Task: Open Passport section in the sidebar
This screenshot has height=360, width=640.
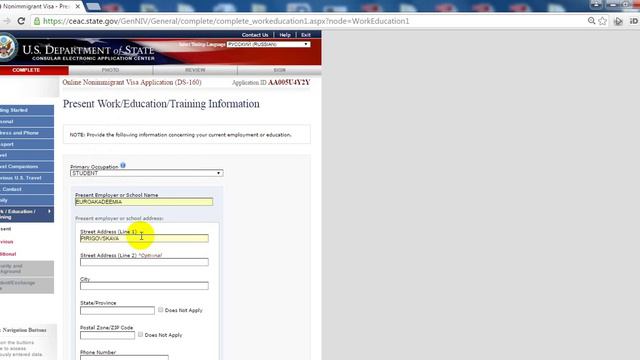Action: coord(27,144)
